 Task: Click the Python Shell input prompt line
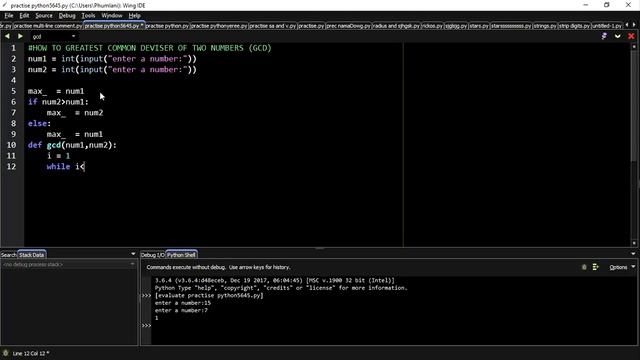[392, 325]
